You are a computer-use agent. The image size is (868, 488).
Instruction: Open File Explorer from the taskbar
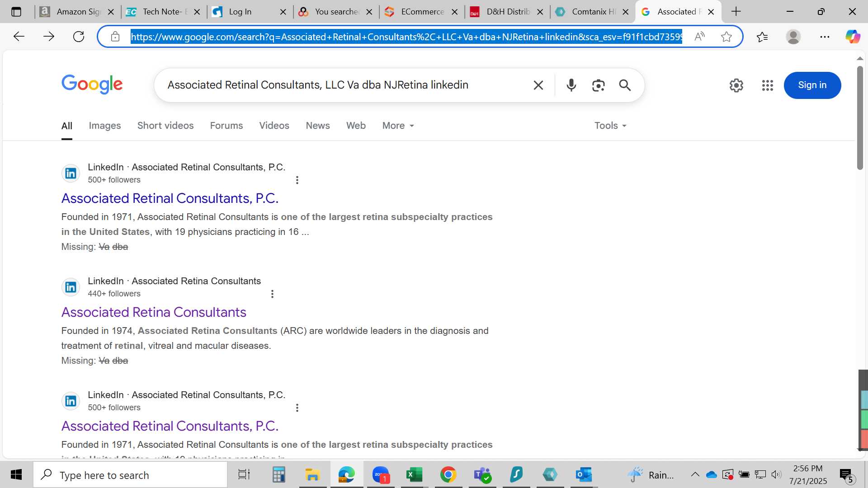[x=312, y=475]
